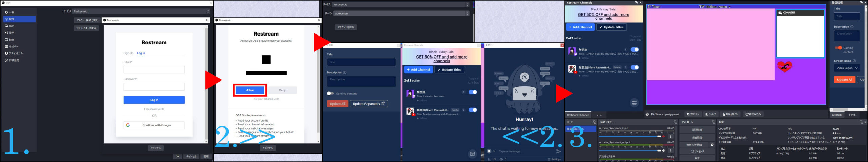Focus Type a message chat input

tap(526, 151)
